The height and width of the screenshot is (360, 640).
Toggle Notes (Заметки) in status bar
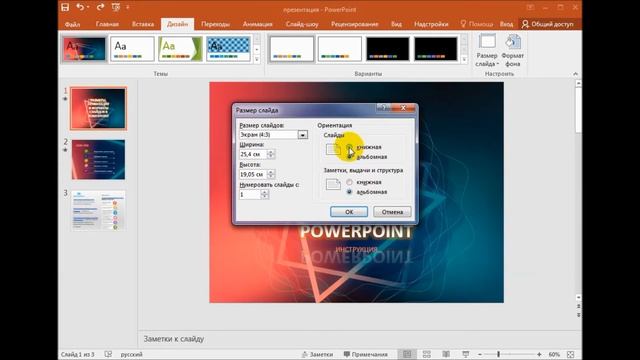coord(317,354)
